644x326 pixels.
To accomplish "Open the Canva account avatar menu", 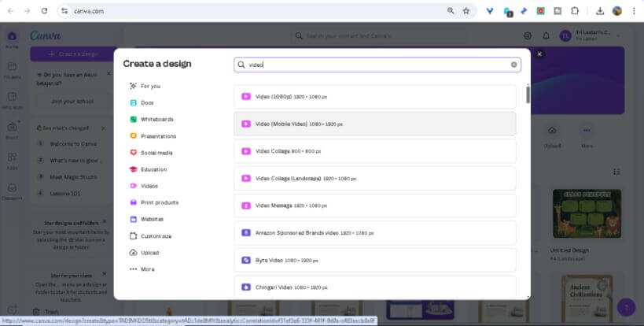I will pos(565,35).
